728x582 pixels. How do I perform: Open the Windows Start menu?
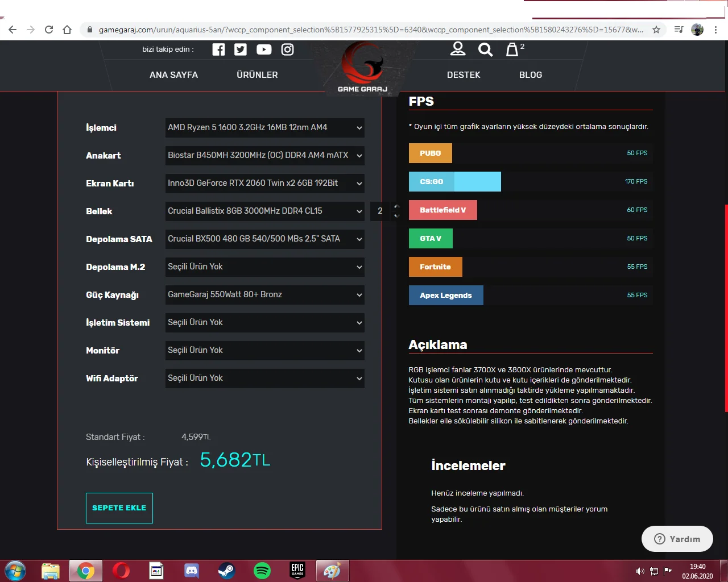pyautogui.click(x=15, y=571)
